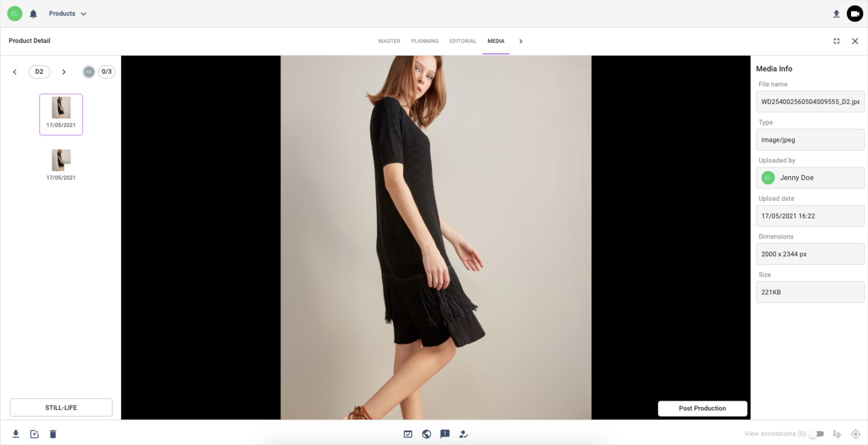This screenshot has height=445, width=868.
Task: Open the add-to-gallery icon with sparkle
Action: pyautogui.click(x=34, y=434)
